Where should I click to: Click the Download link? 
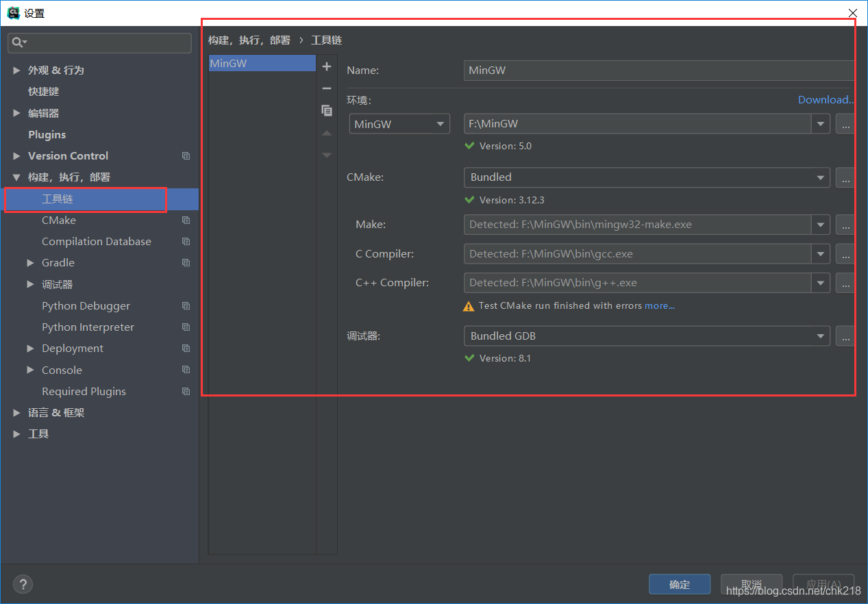click(x=825, y=100)
